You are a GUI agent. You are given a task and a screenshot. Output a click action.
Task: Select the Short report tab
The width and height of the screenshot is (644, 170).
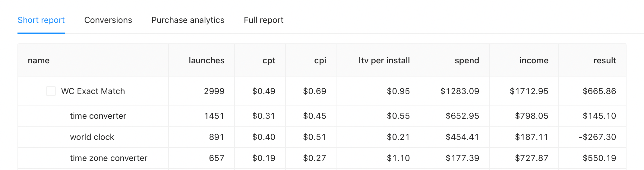point(41,20)
